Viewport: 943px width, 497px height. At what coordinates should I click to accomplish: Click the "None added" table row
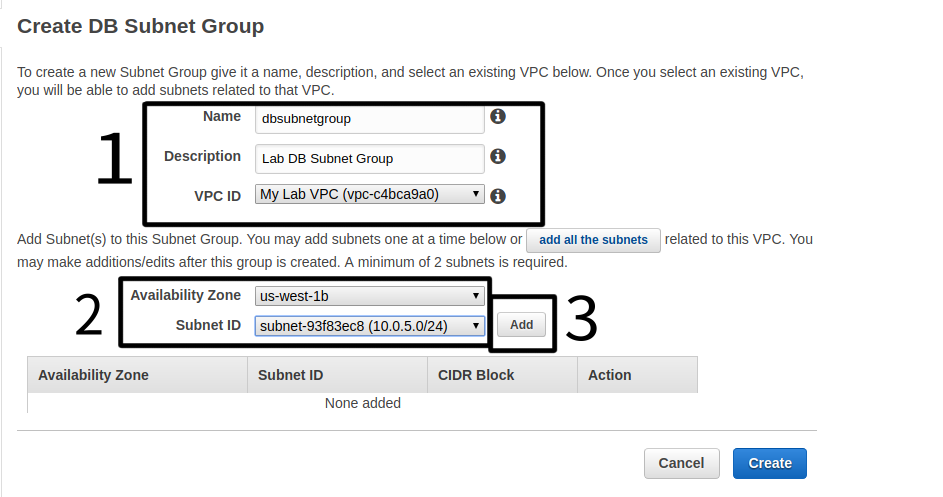pyautogui.click(x=362, y=403)
